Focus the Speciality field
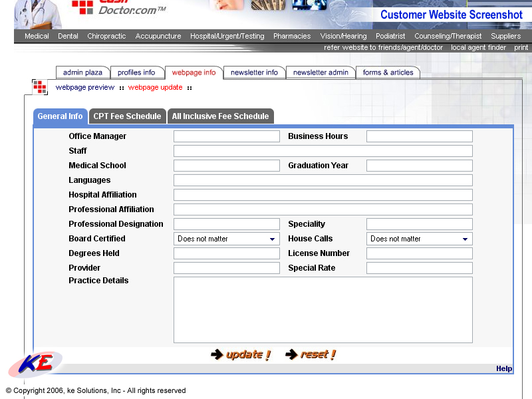This screenshot has width=532, height=399. (x=420, y=224)
